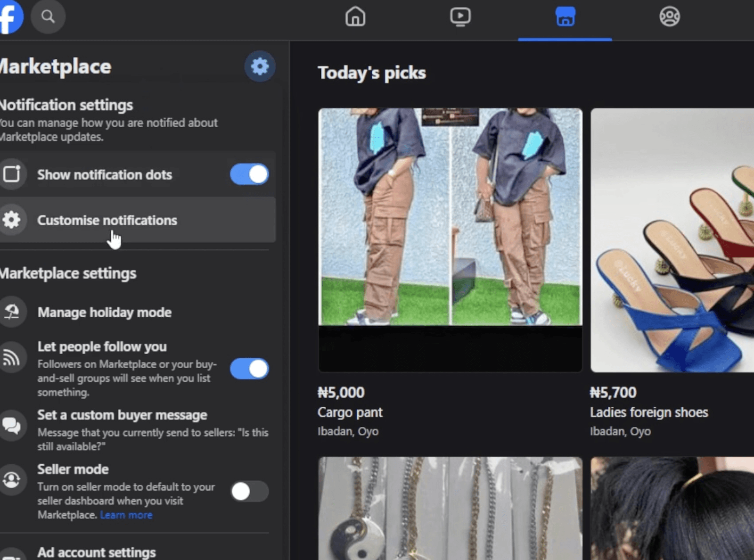Click the Notification settings heading

(x=66, y=105)
